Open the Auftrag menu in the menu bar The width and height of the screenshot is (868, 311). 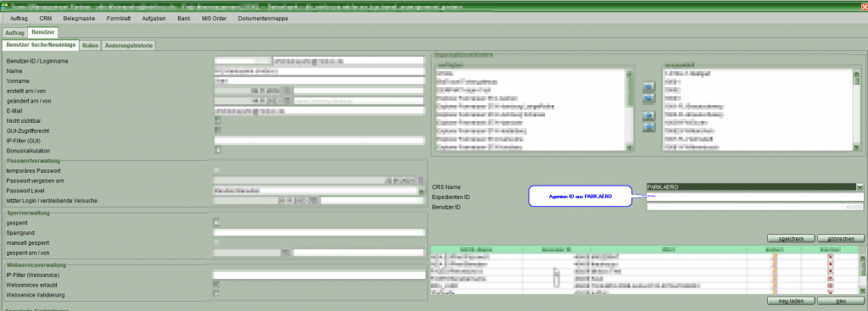coord(19,19)
